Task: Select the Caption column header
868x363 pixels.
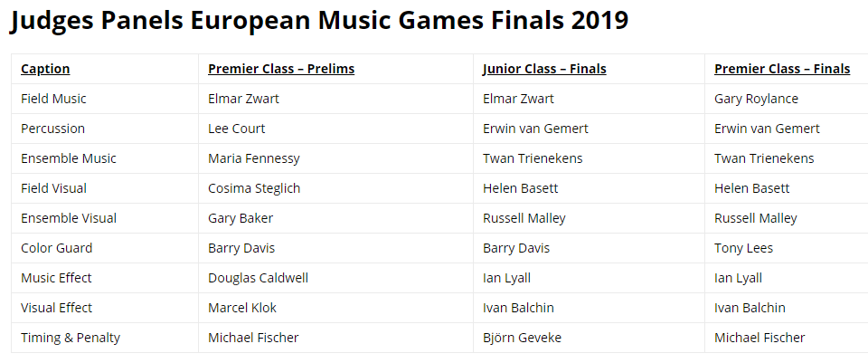Action: coord(45,69)
